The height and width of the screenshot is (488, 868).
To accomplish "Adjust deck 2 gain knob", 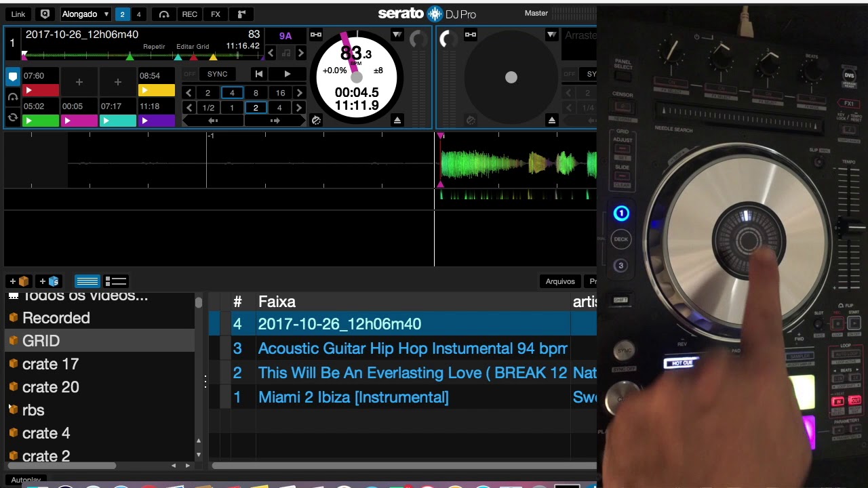I will [448, 39].
